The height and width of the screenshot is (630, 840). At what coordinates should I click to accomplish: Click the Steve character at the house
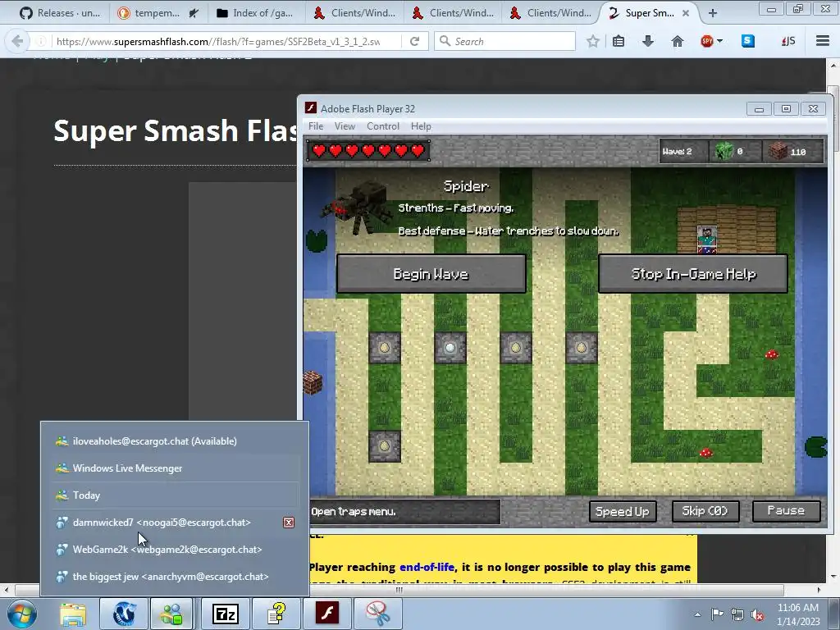[706, 240]
